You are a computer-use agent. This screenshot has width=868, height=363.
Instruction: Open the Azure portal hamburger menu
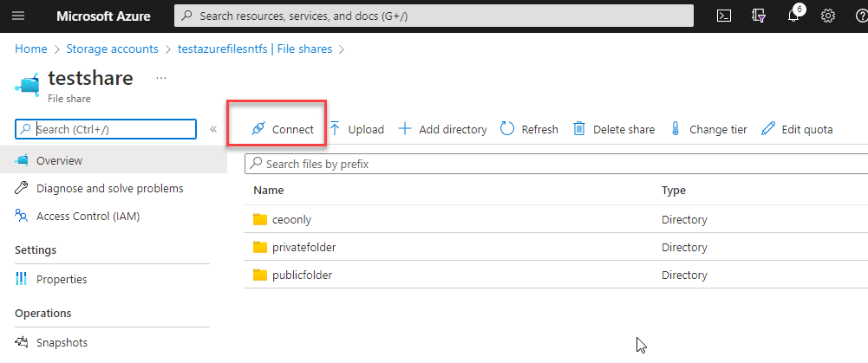[x=18, y=16]
